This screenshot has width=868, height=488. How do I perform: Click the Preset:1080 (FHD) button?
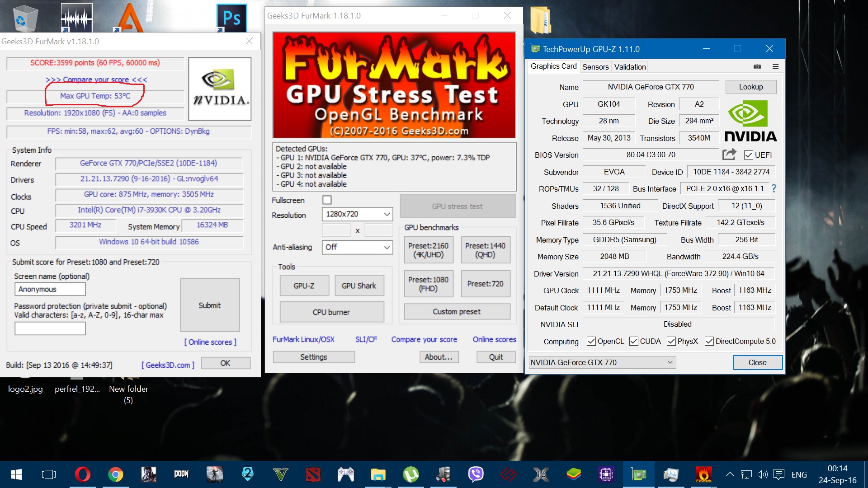click(428, 284)
